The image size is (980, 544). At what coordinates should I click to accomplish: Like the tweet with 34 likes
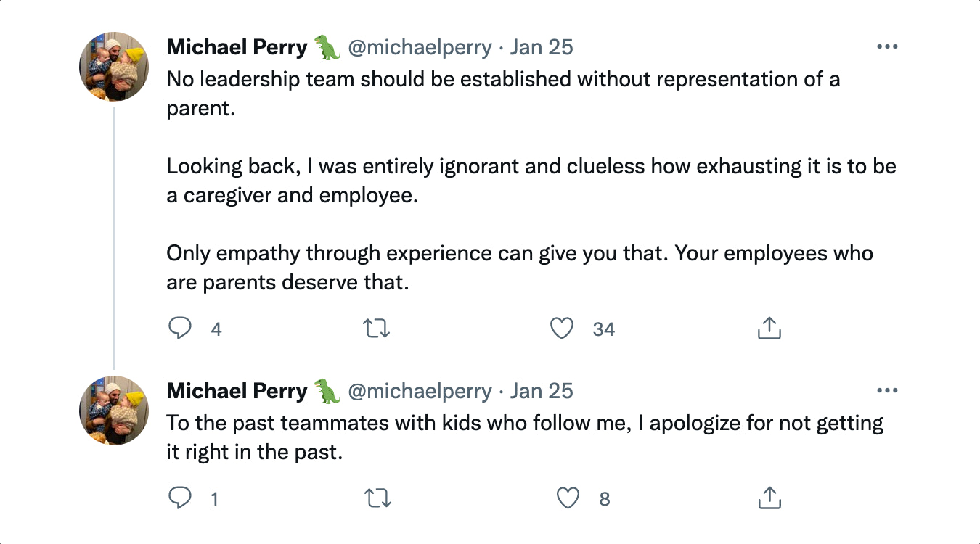tap(562, 329)
